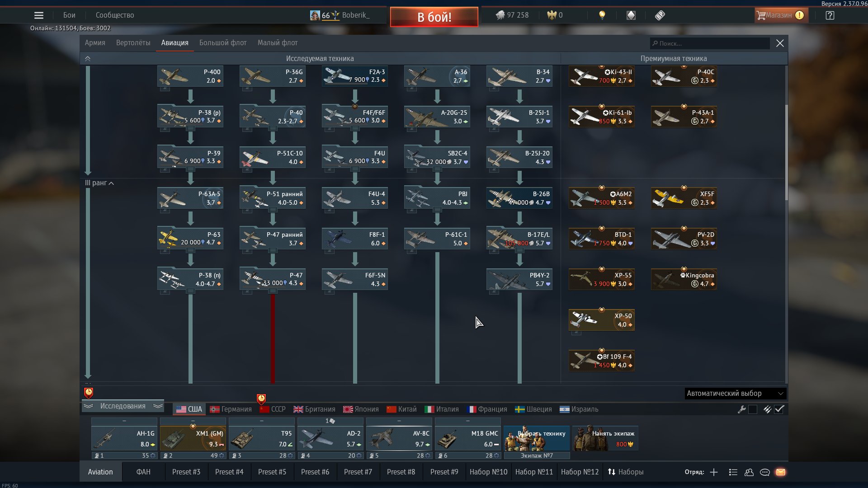Click Нанять экипаж for 800
This screenshot has width=868, height=488.
tap(605, 438)
